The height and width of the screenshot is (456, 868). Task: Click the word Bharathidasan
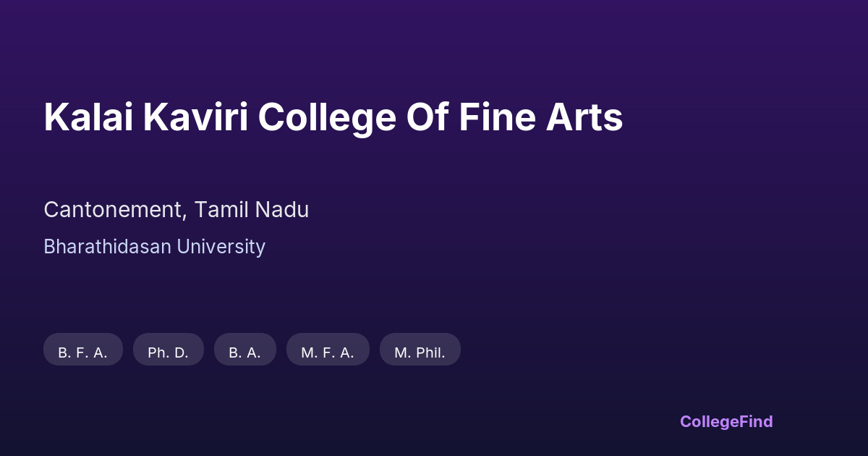[107, 247]
